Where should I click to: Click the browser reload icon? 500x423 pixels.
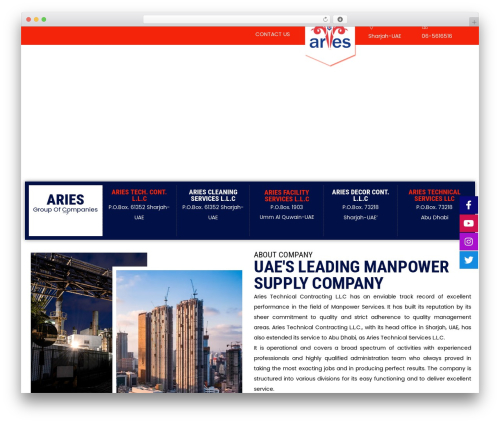coord(325,19)
